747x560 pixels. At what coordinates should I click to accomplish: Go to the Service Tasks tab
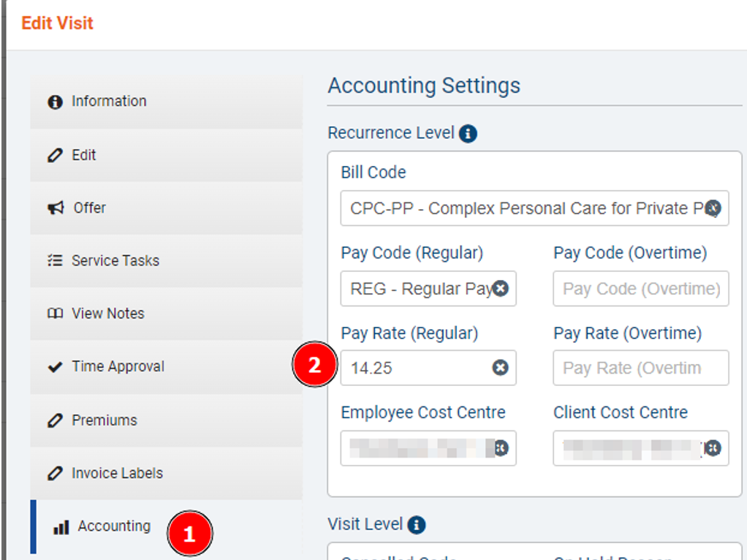(x=166, y=261)
